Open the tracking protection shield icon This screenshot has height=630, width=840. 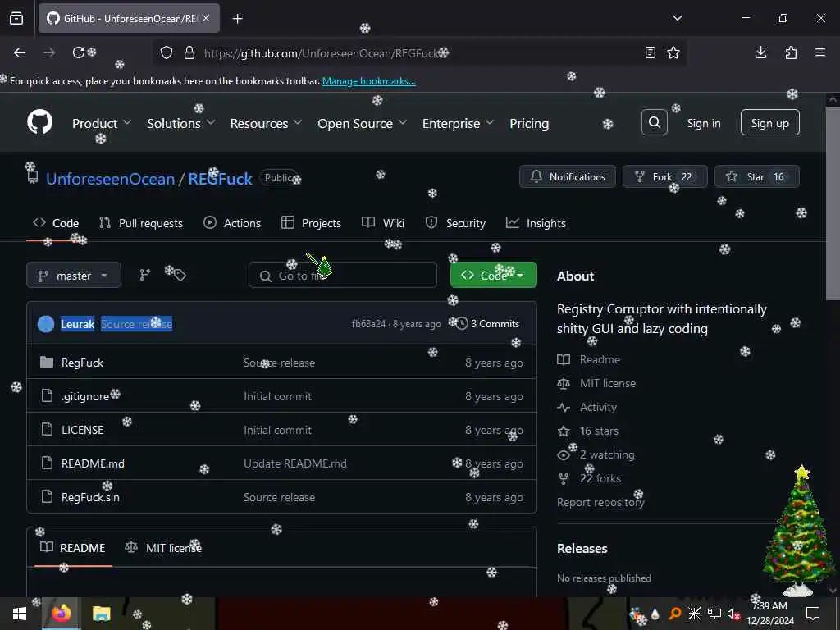(167, 52)
